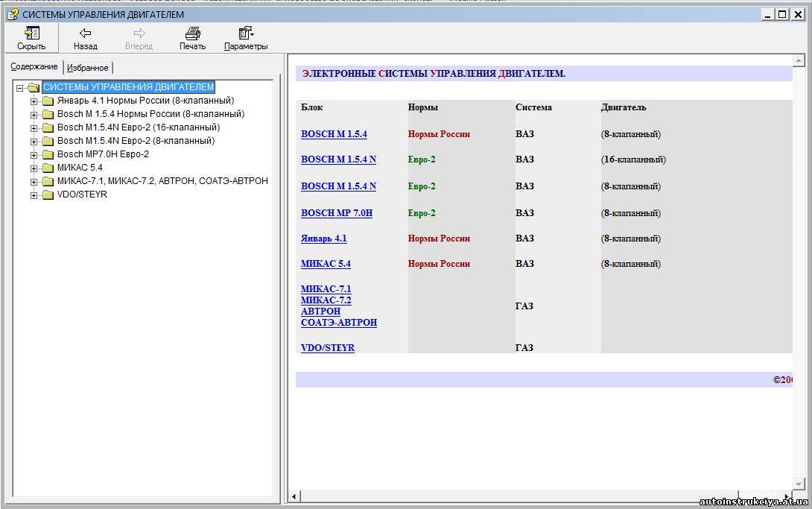Click the Bosch M 1.5.4 Нормы России folder icon
The height and width of the screenshot is (509, 812).
48,114
